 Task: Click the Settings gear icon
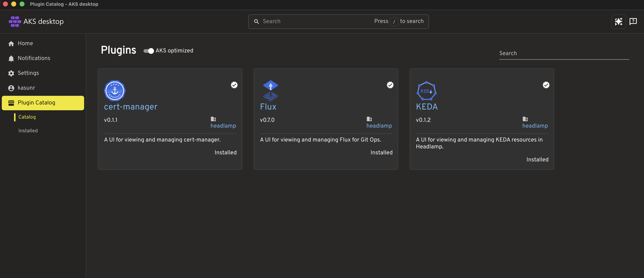click(11, 73)
